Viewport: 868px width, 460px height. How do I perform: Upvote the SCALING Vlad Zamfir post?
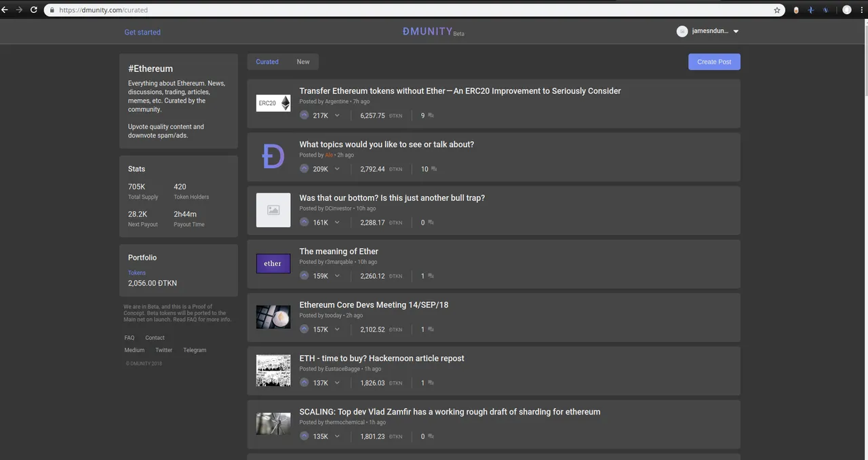point(304,436)
